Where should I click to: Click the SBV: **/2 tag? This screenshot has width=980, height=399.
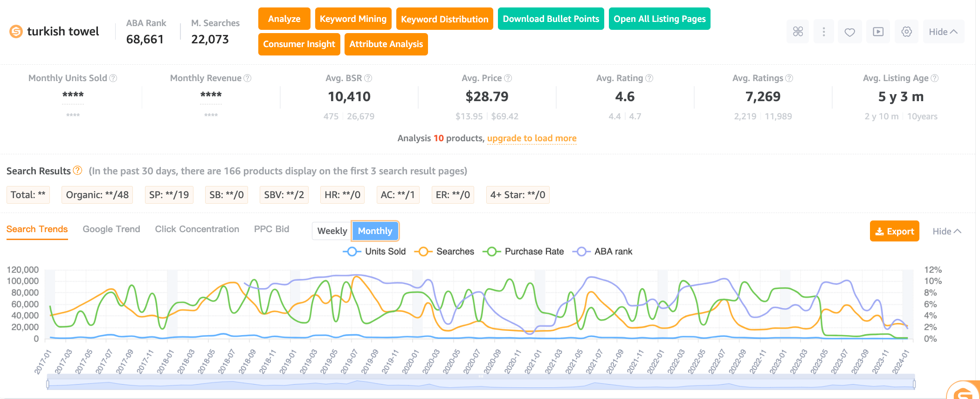[x=284, y=194]
